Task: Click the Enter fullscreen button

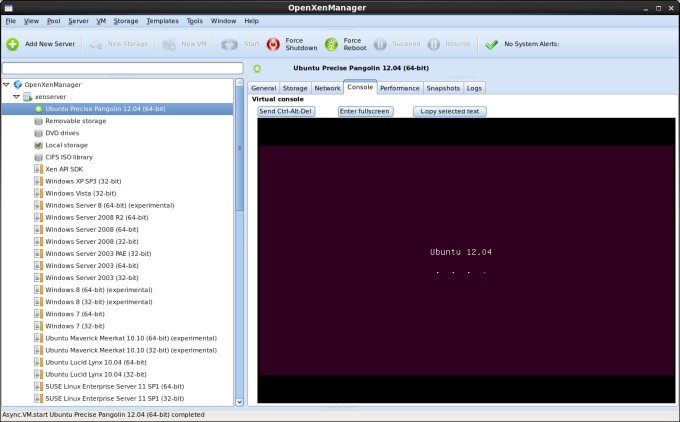Action: pyautogui.click(x=365, y=111)
